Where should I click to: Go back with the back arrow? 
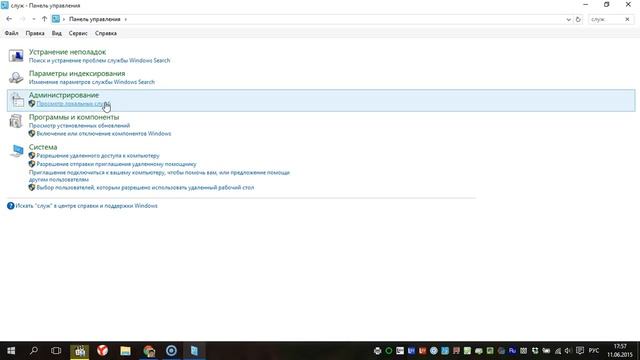(x=9, y=19)
